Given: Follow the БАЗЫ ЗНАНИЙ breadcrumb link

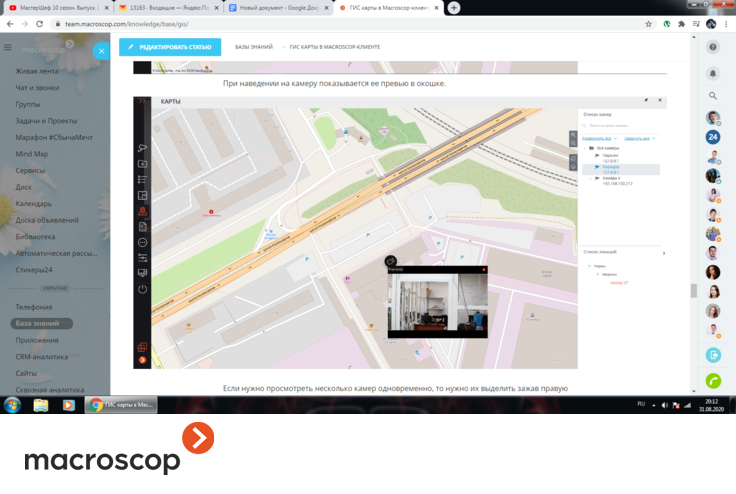Looking at the screenshot, I should pyautogui.click(x=253, y=47).
